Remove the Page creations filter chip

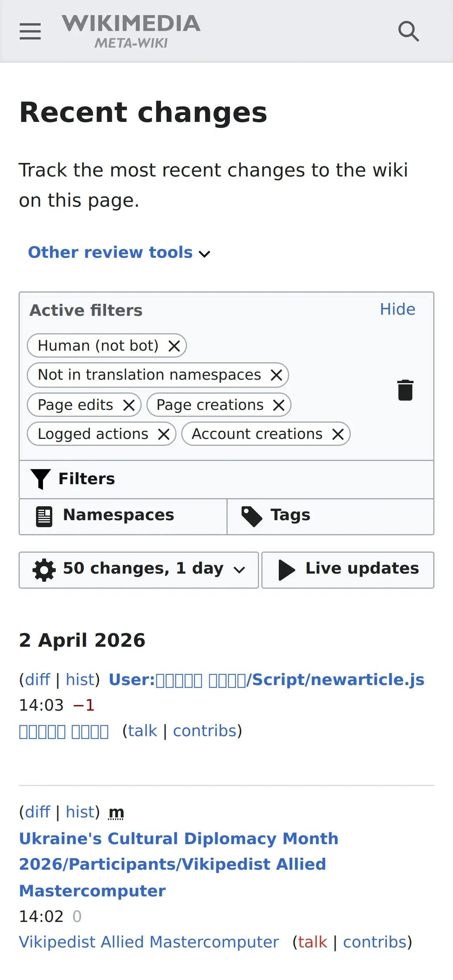279,405
